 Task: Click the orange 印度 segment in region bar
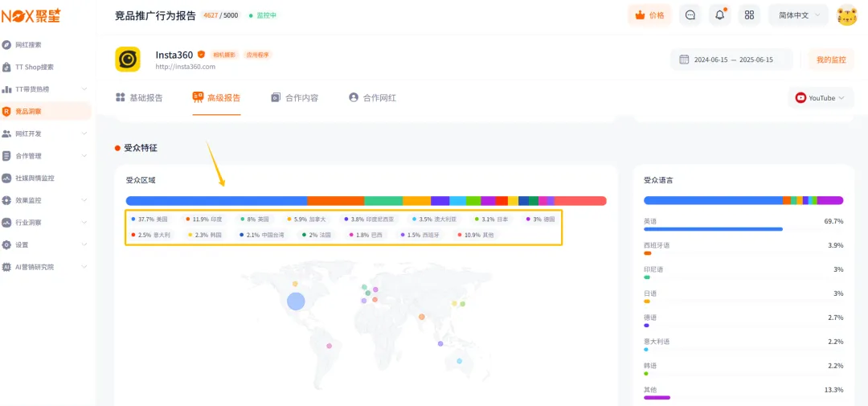coord(335,200)
